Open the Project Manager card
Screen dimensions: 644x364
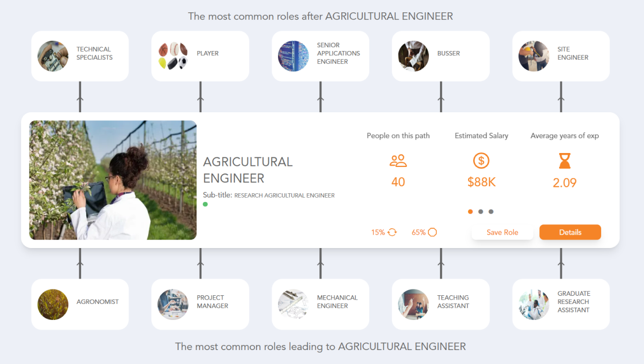(200, 304)
